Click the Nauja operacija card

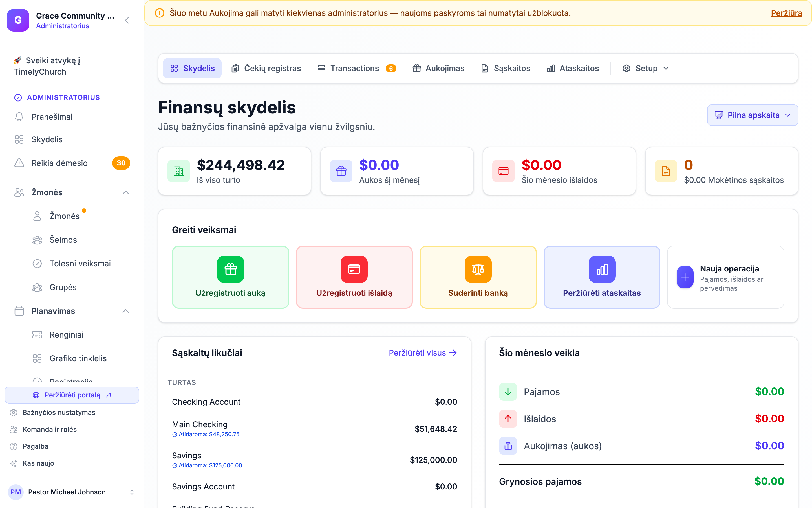point(726,277)
